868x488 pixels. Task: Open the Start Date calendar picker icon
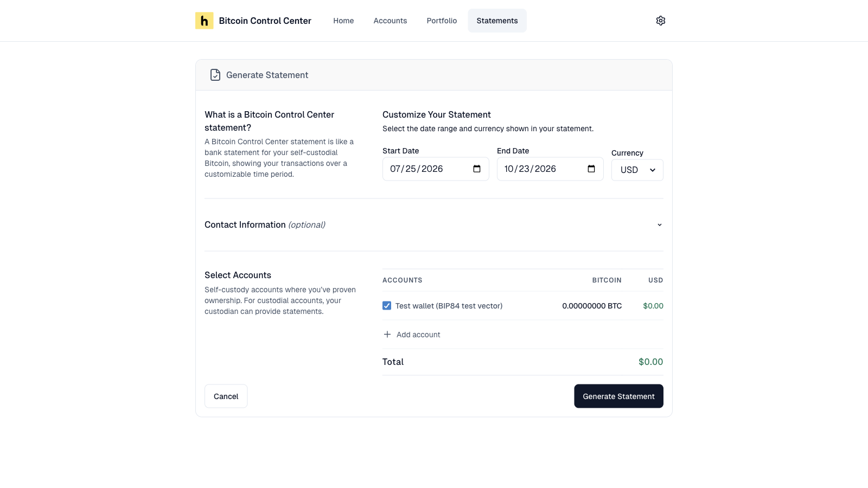[477, 169]
